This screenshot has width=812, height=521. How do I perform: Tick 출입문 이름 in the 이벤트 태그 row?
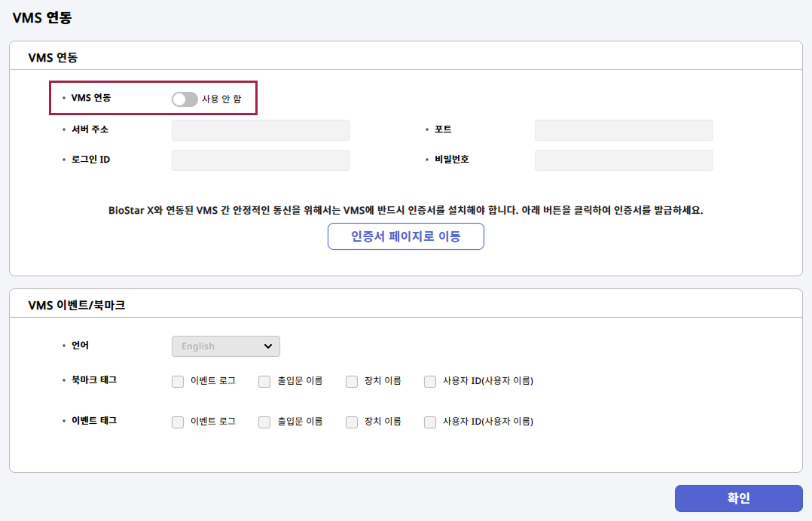coord(264,422)
